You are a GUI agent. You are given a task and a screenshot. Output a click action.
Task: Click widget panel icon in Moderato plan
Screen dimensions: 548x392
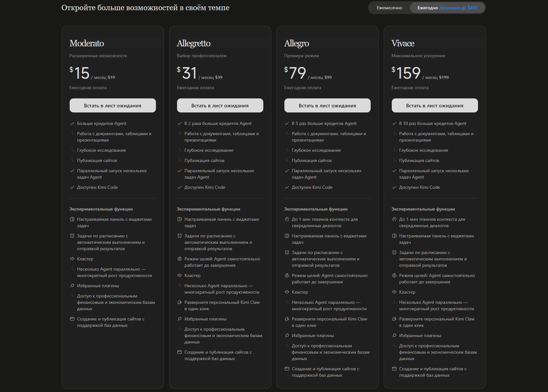point(72,219)
